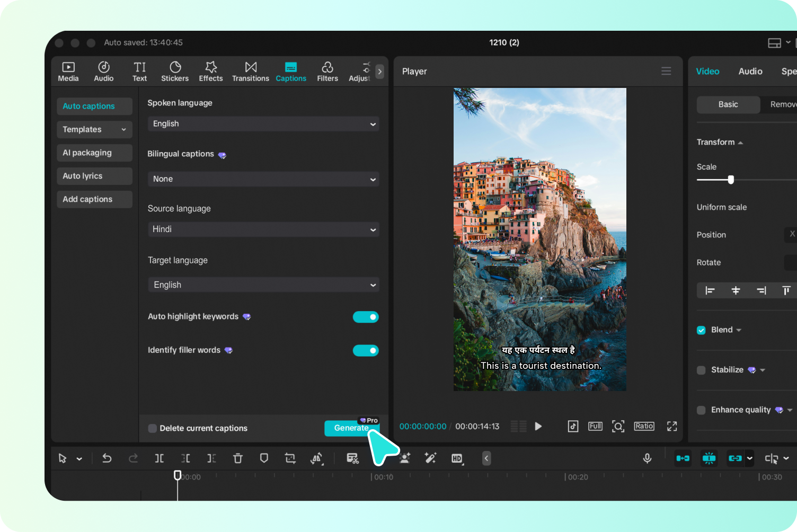Open the Media panel
Viewport: 797px width, 532px height.
68,72
